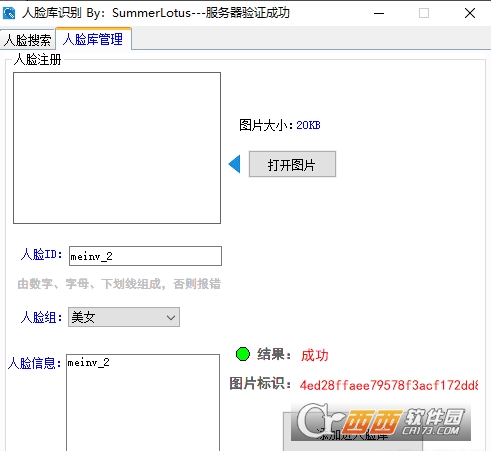Click the blue left-pointing triangle arrow
The width and height of the screenshot is (491, 451).
tap(235, 164)
